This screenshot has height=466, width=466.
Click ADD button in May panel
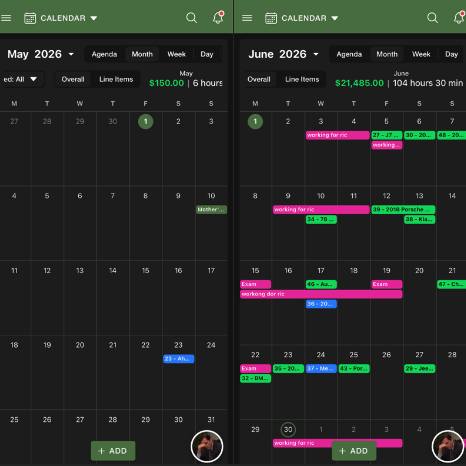tap(113, 451)
